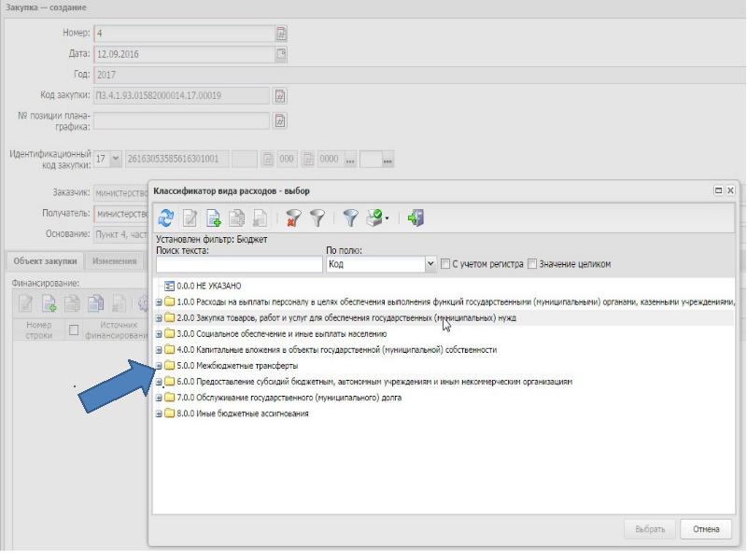The image size is (747, 560).
Task: Select row 3.0.0 Социальное обеспечение и иные выплаты
Action: coord(282,334)
